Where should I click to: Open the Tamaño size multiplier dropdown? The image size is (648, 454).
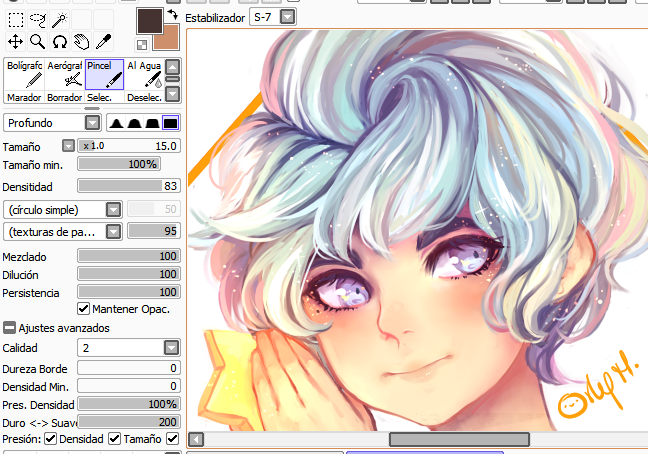tap(68, 146)
